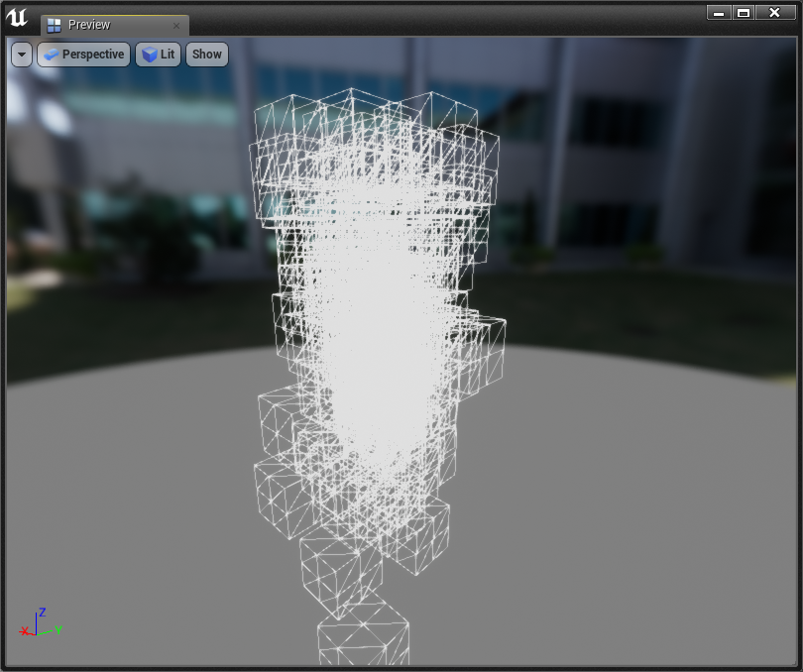The height and width of the screenshot is (672, 803).
Task: Click the XYZ axis orientation gizmo
Action: click(40, 622)
